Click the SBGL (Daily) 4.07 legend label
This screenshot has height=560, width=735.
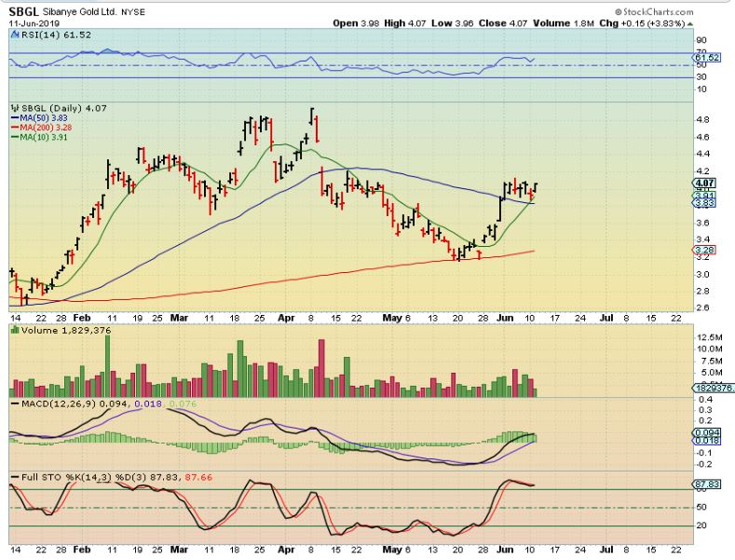pos(63,108)
